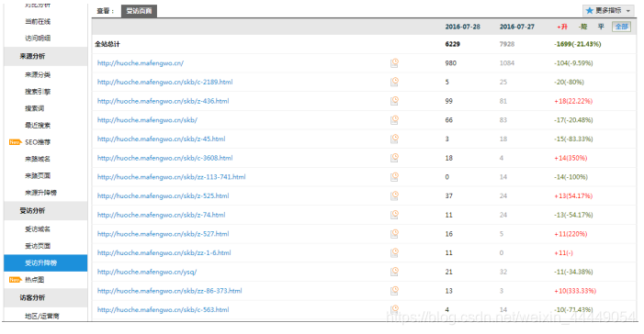Open 受访域名 in the sidebar
Image resolution: width=644 pixels, height=334 pixels.
point(38,229)
